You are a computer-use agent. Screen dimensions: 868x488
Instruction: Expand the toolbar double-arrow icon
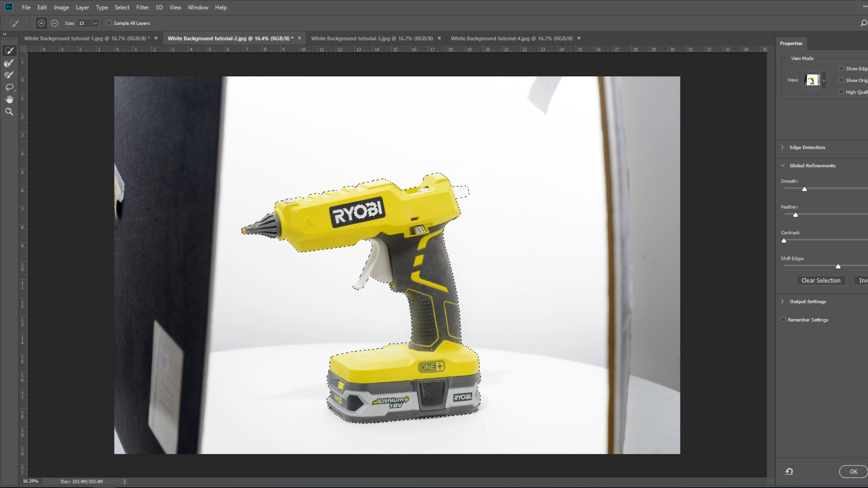coord(5,34)
